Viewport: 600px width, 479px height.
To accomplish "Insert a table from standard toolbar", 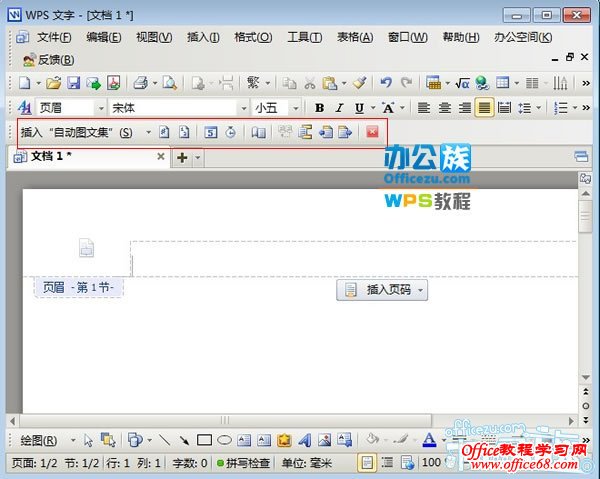I will 503,83.
